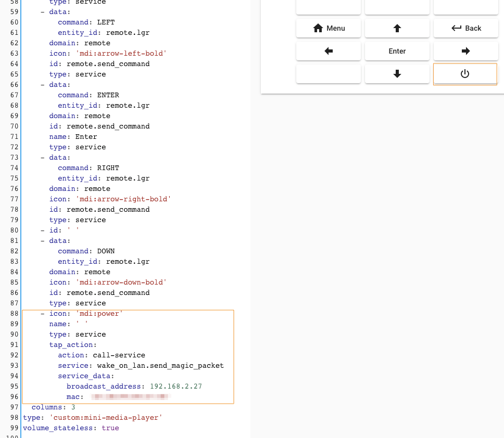Click 'command: LEFT' on line 60
Image resolution: width=504 pixels, height=438 pixels.
86,22
